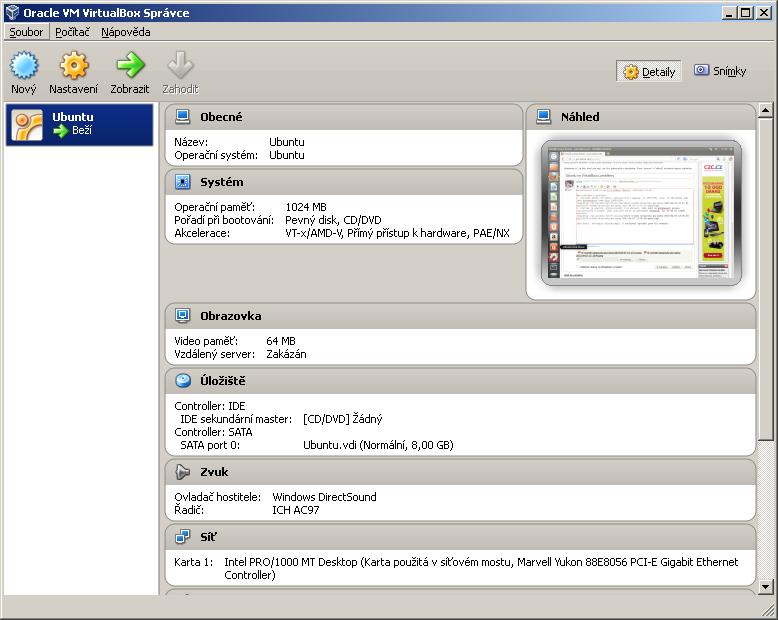Maximize the VirtualBox window
The height and width of the screenshot is (620, 778).
[745, 12]
